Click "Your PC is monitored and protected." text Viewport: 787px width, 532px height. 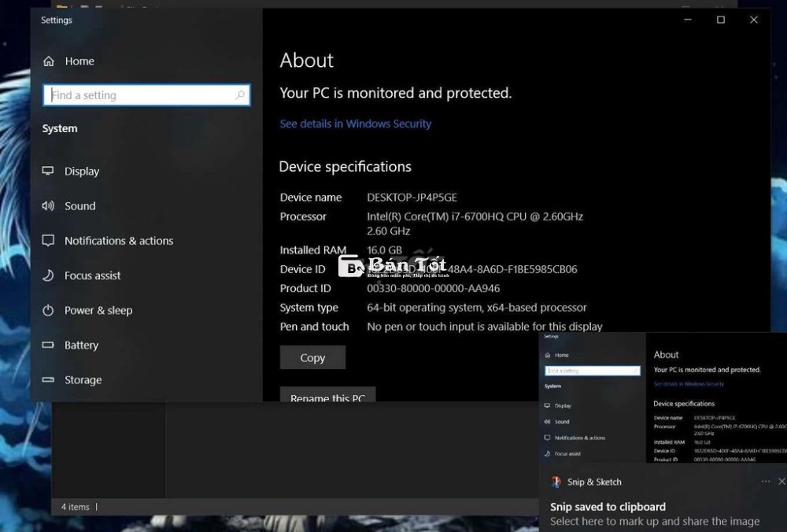pos(396,93)
